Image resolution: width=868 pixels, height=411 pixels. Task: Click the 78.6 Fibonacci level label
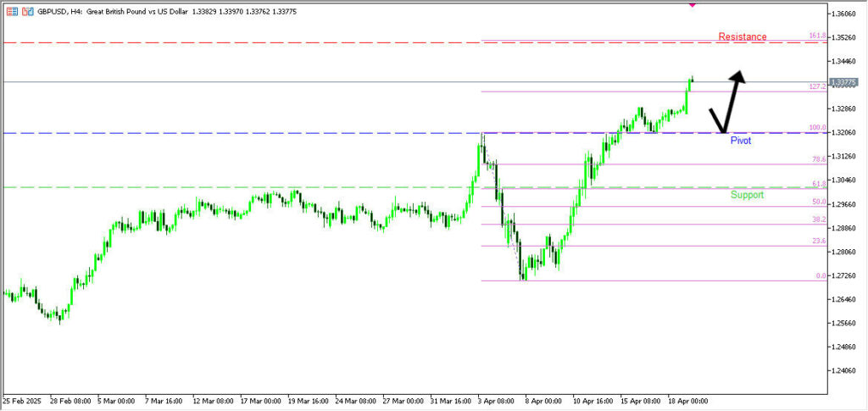(818, 159)
